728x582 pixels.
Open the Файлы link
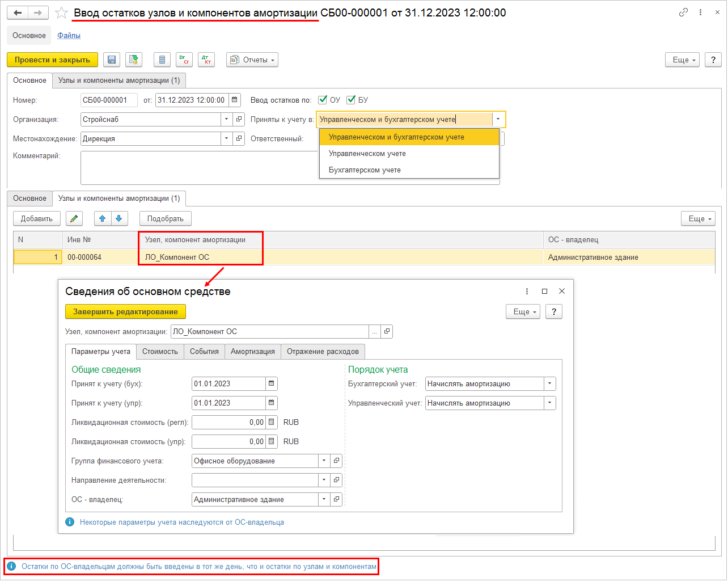pyautogui.click(x=69, y=36)
